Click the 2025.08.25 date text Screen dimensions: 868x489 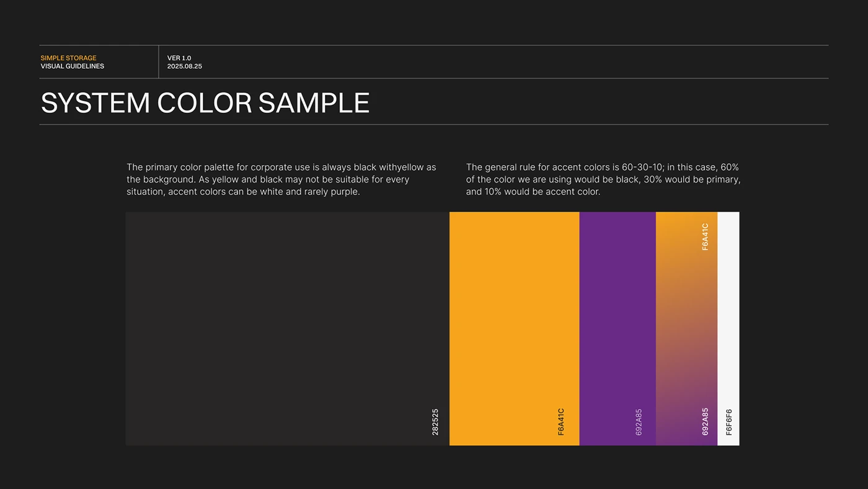tap(184, 66)
